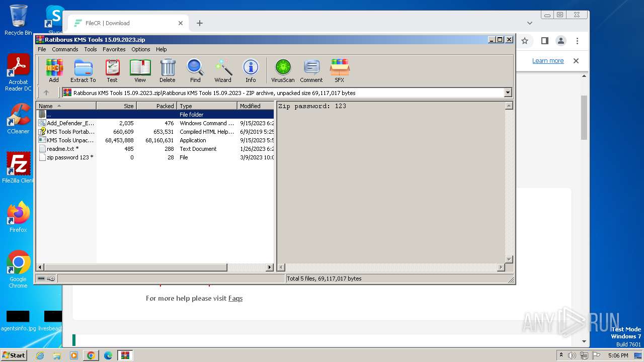Sort files by Name column header
The width and height of the screenshot is (644, 362).
(66, 106)
